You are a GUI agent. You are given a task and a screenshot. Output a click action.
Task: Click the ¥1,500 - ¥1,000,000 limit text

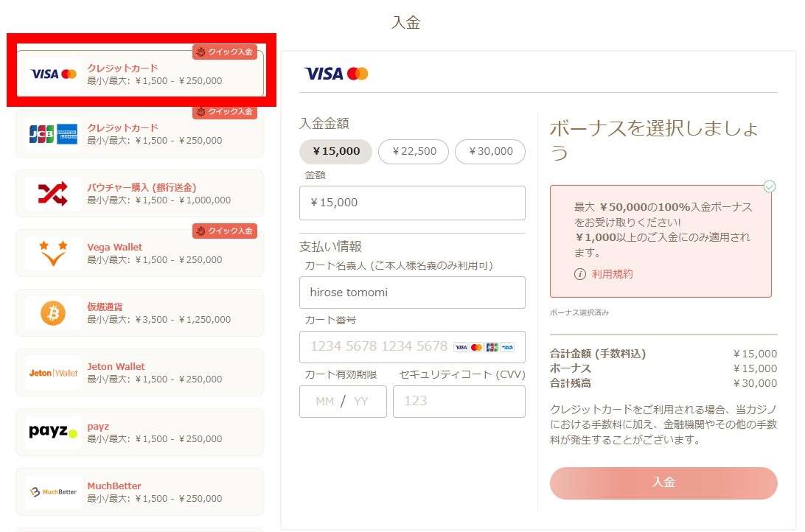[x=184, y=200]
